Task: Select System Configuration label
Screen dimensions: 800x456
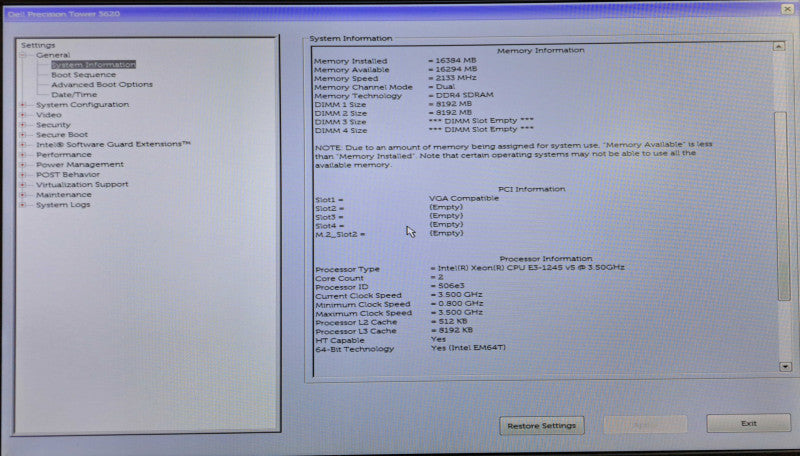Action: point(83,105)
